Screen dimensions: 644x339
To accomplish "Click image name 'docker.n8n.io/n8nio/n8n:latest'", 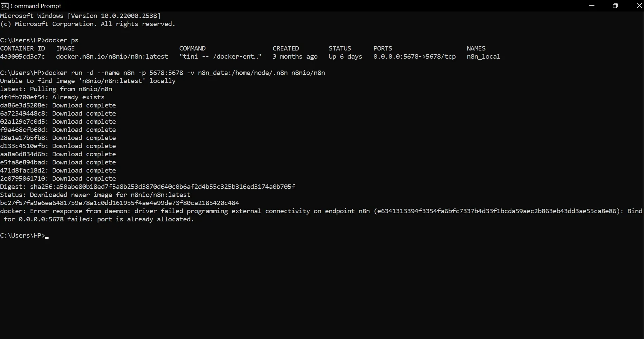I will [112, 57].
